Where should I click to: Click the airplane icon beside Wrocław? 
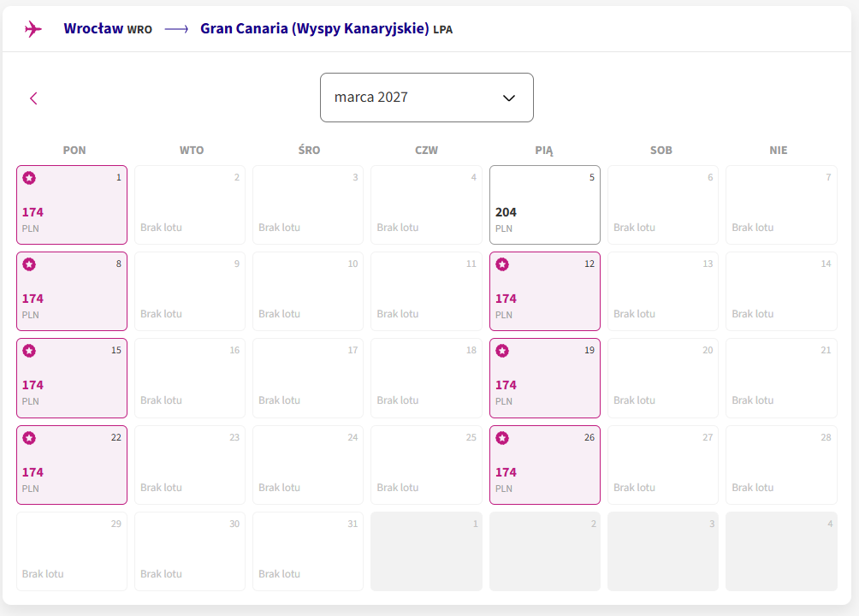(33, 29)
